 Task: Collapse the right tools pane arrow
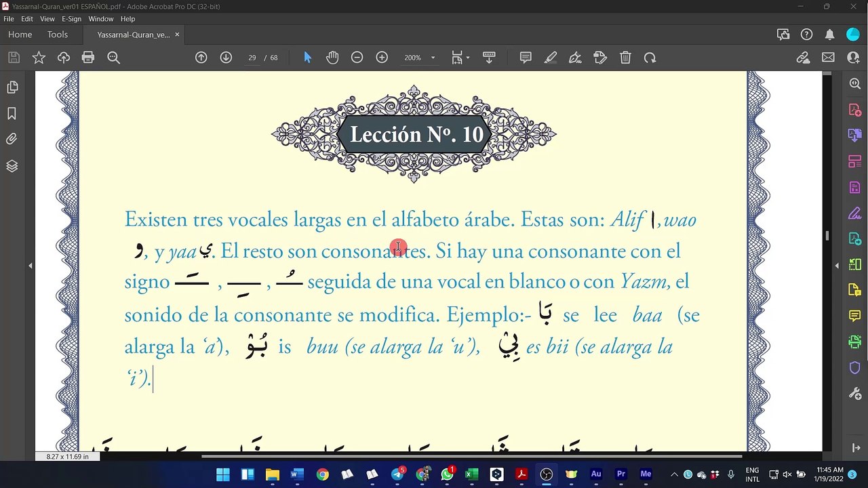click(x=837, y=266)
